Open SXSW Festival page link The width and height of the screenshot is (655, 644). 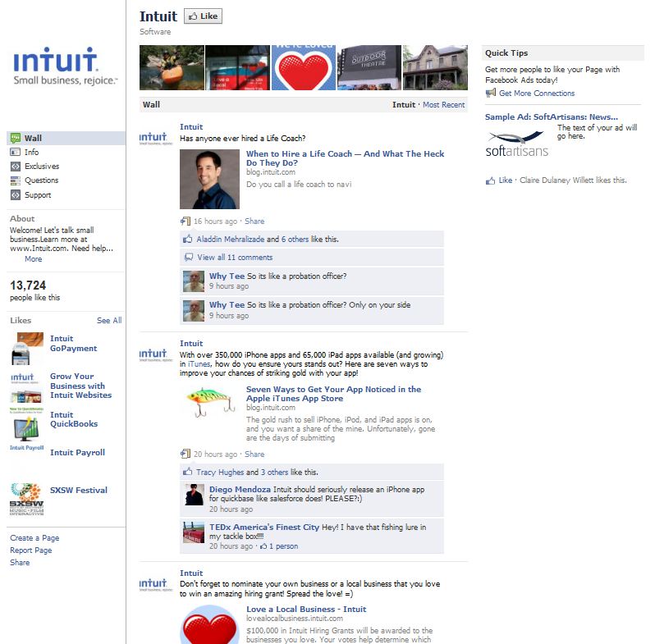tap(79, 491)
